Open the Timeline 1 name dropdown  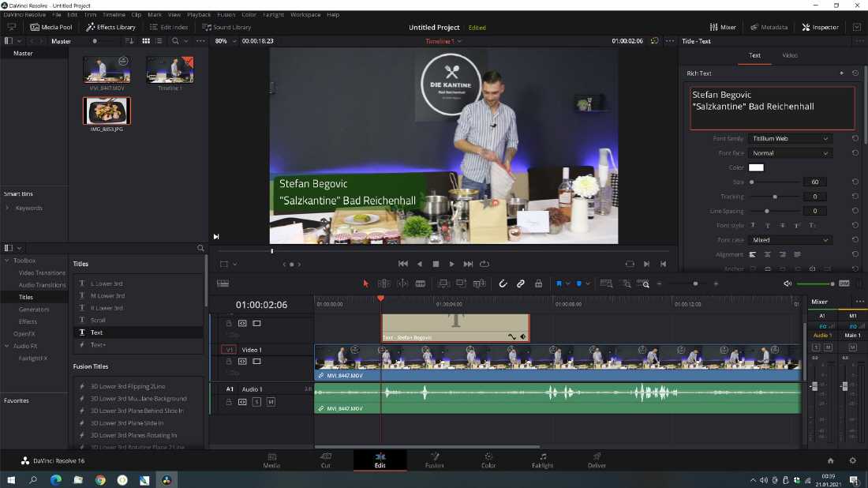click(x=443, y=41)
